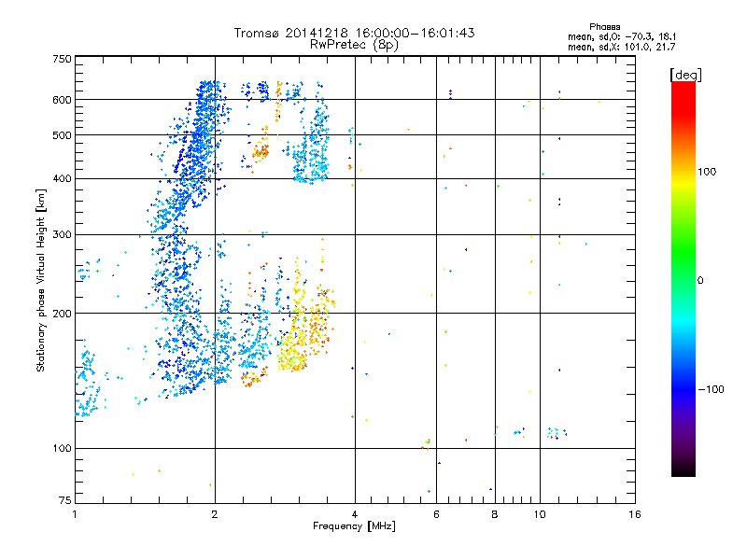This screenshot has height=560, width=747.
Task: Click the "Phases" heading at top right
Action: pyautogui.click(x=604, y=27)
